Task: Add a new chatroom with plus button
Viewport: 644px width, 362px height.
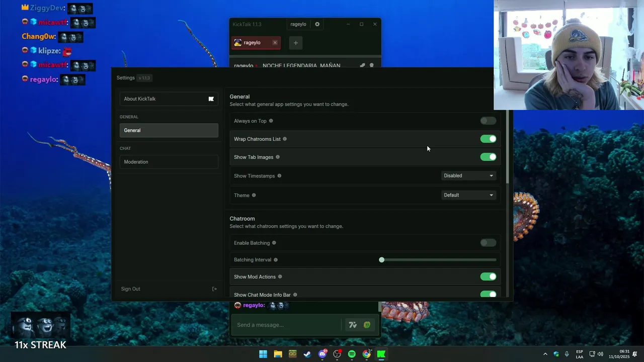Action: [x=296, y=43]
